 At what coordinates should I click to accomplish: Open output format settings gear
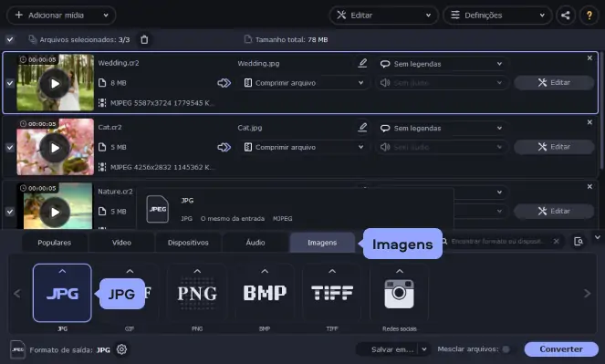[122, 349]
